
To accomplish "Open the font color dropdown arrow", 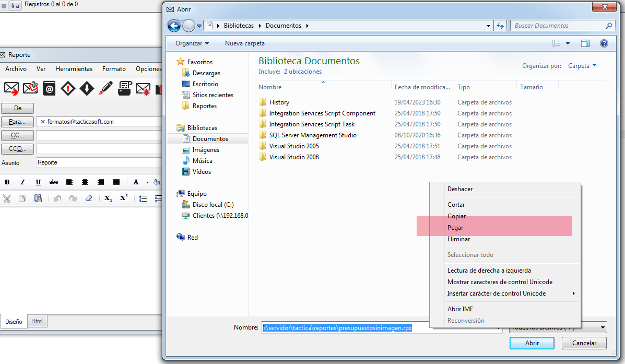I will pyautogui.click(x=147, y=183).
